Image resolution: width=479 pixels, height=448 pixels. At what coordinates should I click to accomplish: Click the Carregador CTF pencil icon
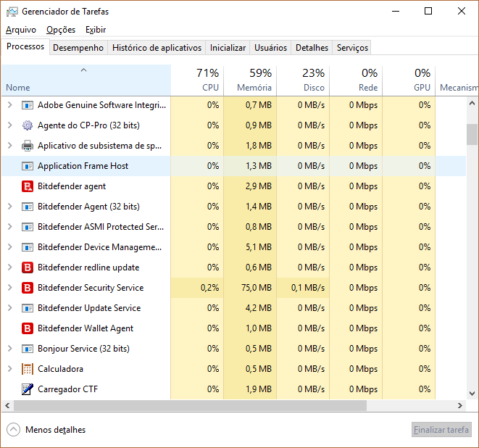click(x=28, y=389)
